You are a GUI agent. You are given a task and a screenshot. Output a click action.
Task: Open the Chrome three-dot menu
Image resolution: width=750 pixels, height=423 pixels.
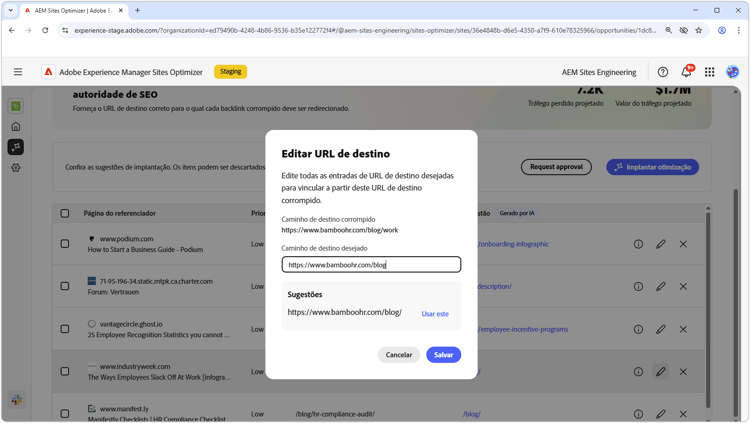point(739,30)
